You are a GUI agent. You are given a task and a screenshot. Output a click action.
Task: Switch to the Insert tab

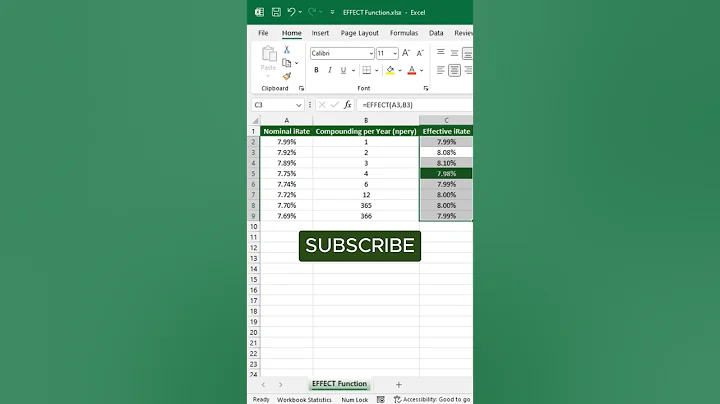click(320, 33)
